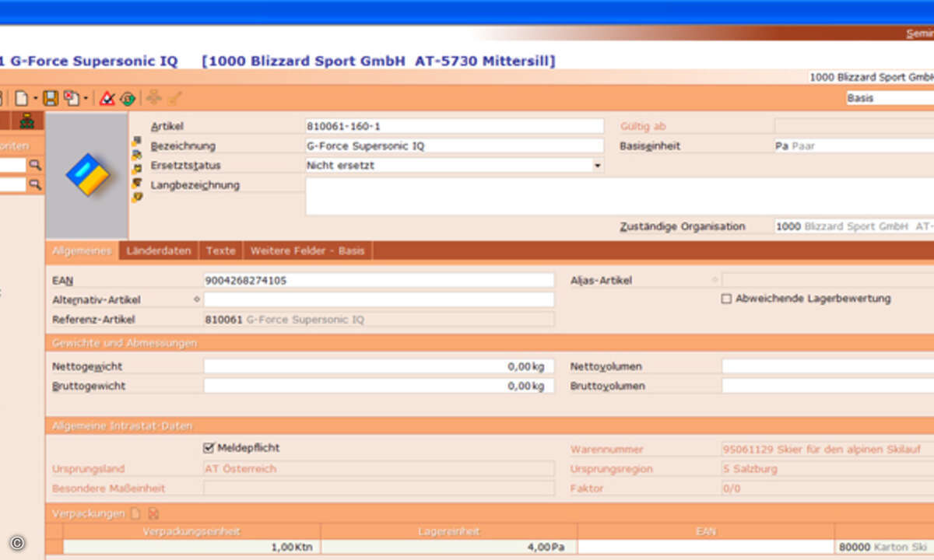
Task: Click the Warennummer field with 95061129
Action: (827, 450)
